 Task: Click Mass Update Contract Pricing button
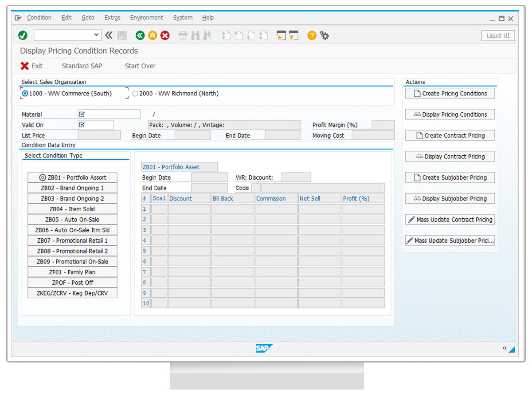450,220
